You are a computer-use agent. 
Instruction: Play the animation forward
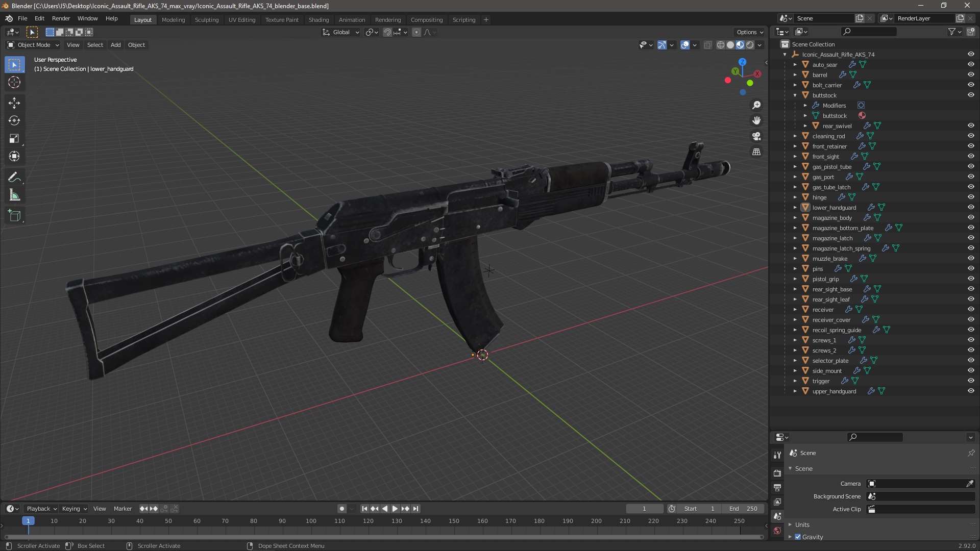pyautogui.click(x=395, y=509)
